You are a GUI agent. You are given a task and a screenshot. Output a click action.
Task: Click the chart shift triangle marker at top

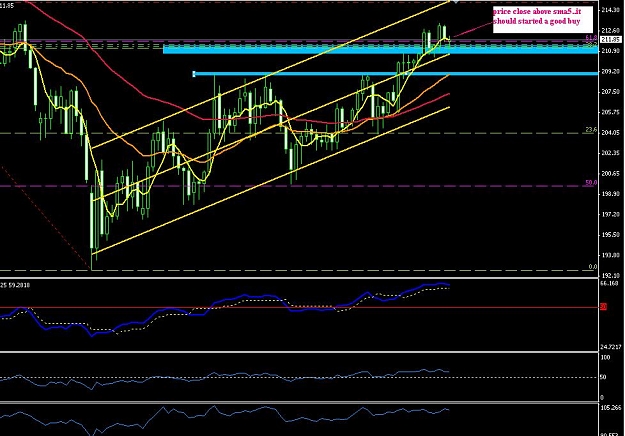(x=456, y=2)
